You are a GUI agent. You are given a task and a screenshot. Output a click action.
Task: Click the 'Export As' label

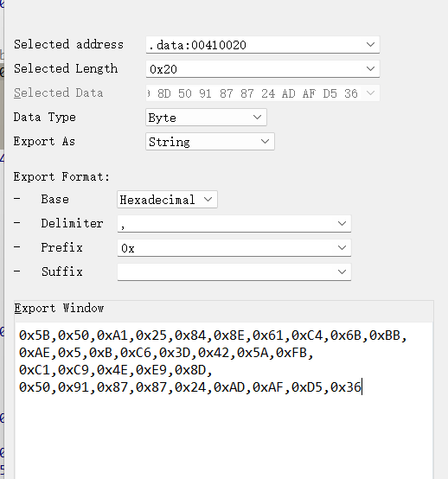point(44,141)
